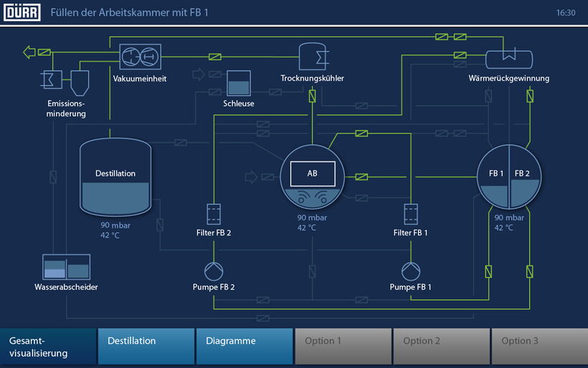Open the Gesamtvisualisierung tab
This screenshot has height=368, width=588.
click(x=48, y=346)
